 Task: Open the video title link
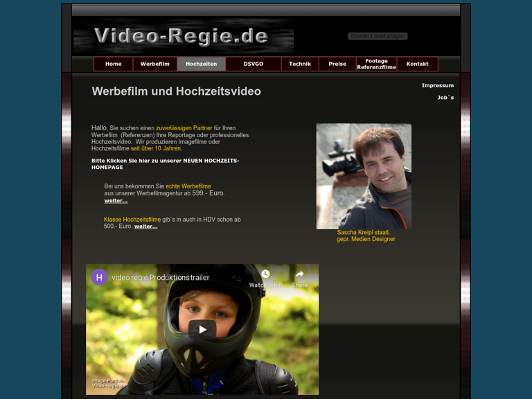(x=160, y=278)
